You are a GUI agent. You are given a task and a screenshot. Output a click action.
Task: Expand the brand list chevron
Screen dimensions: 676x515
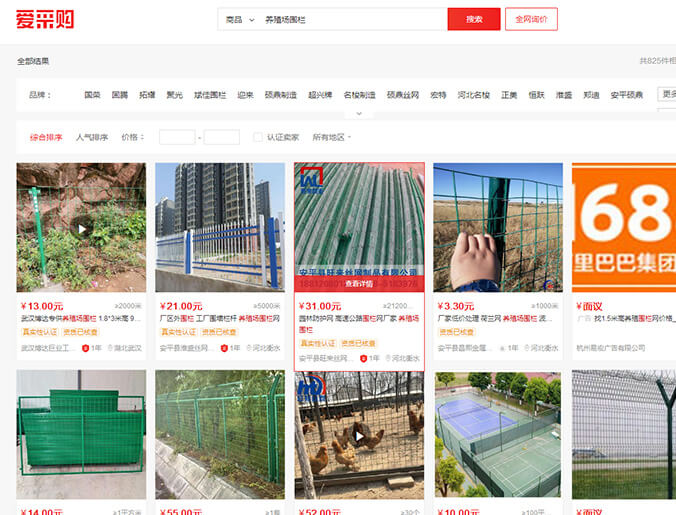pos(359,114)
